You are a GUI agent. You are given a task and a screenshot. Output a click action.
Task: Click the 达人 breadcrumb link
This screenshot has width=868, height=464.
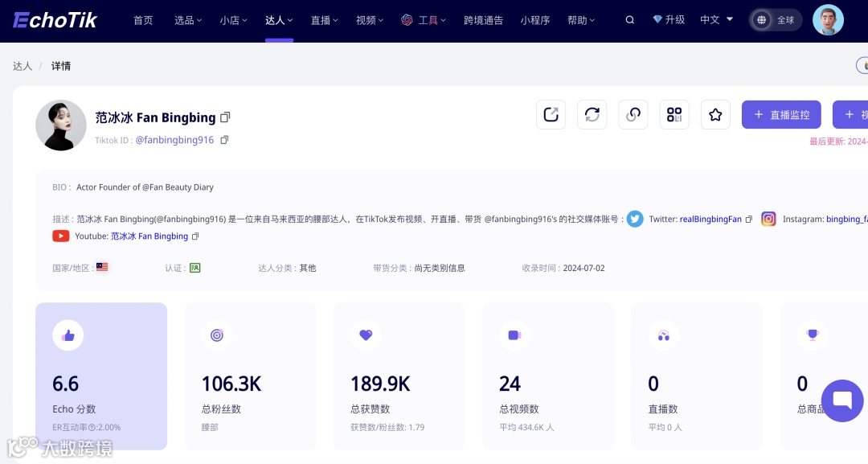pos(23,66)
